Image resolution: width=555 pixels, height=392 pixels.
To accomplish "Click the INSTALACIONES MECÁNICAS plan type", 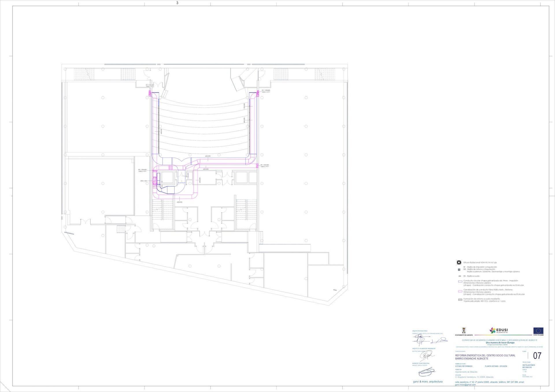I will [x=528, y=366].
